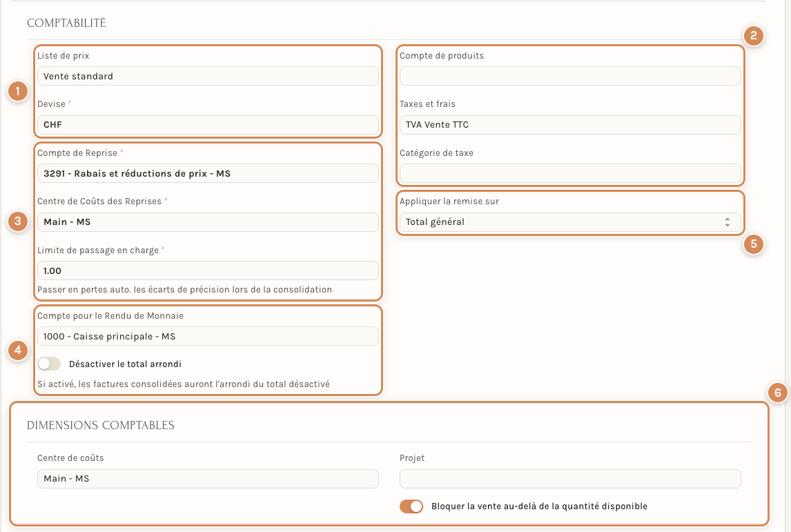Viewport: 791px width, 532px height.
Task: Open the Appliquer la remise sur dropdown
Action: click(570, 222)
